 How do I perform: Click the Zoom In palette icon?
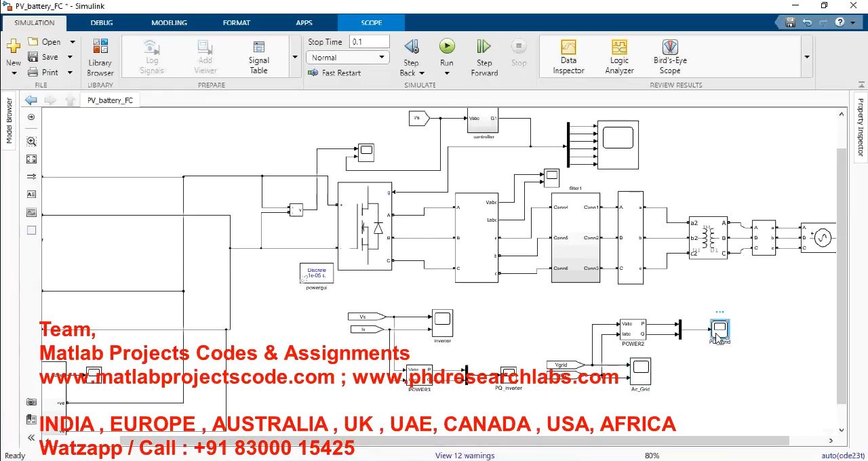tap(31, 141)
